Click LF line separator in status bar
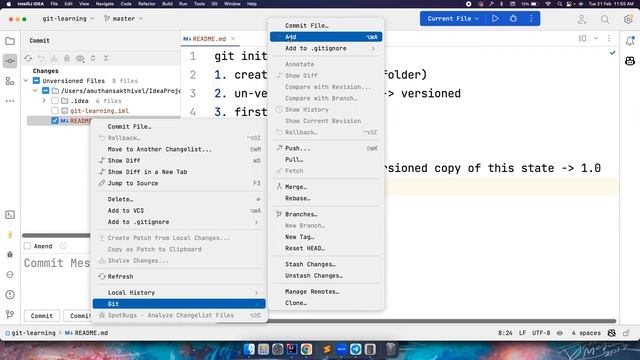Image resolution: width=640 pixels, height=360 pixels. (522, 333)
